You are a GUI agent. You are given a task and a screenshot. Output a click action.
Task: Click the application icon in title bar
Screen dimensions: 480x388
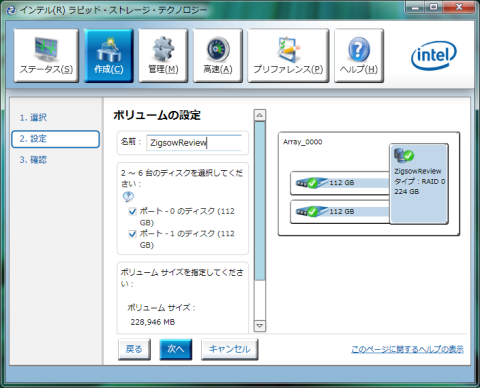coord(11,10)
